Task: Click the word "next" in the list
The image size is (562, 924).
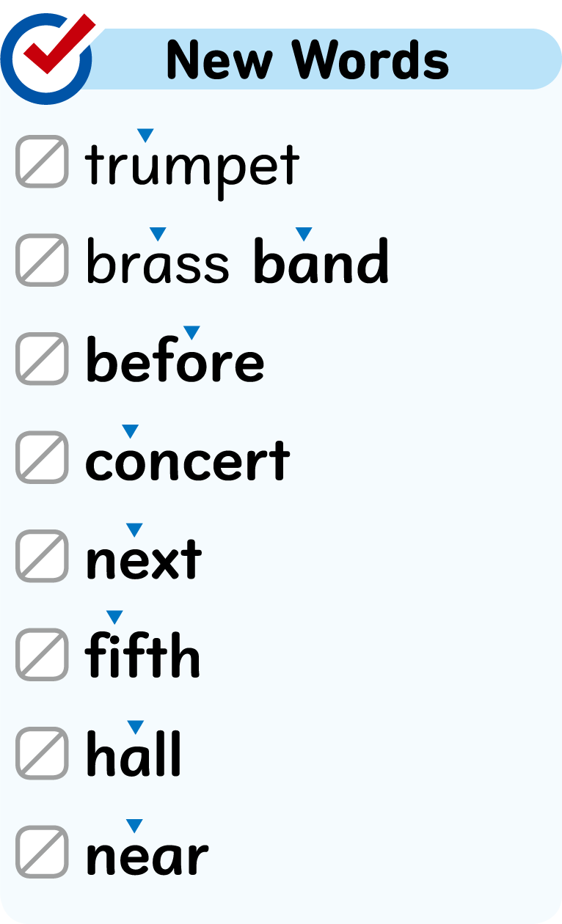Action: 144,560
